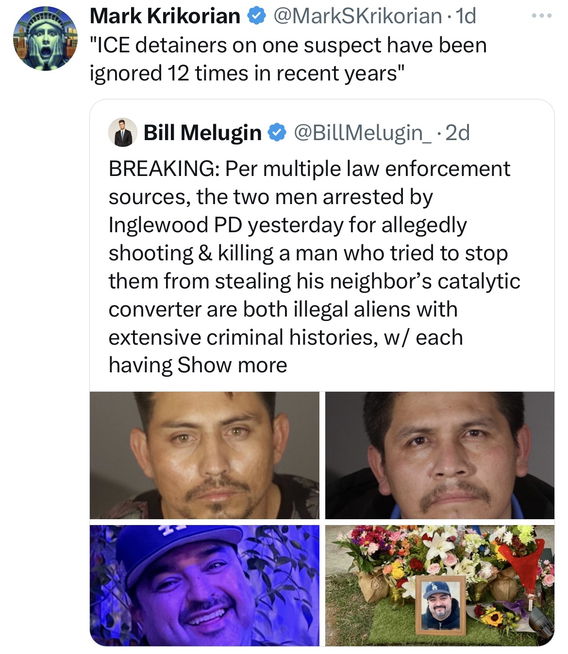This screenshot has height=654, width=568.
Task: Open the 2d quoted tweet timestamp
Action: tap(457, 133)
